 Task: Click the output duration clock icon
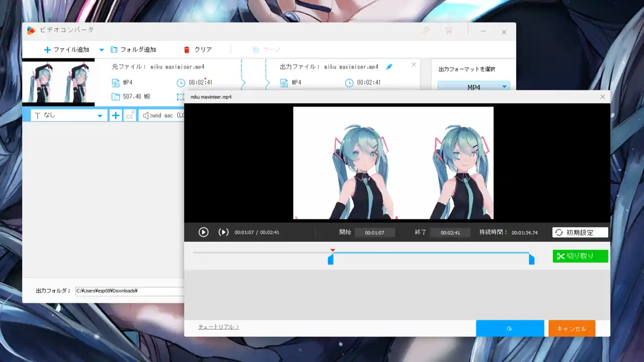[x=349, y=82]
